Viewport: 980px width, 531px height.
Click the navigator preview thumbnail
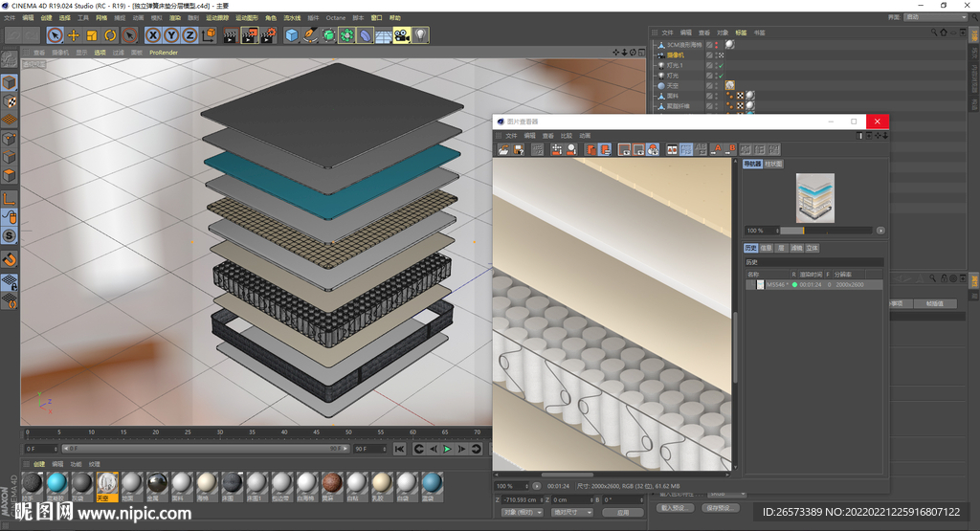814,198
